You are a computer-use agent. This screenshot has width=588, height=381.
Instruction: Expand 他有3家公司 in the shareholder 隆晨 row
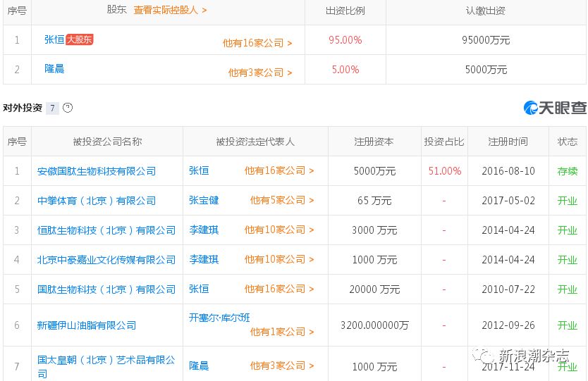pyautogui.click(x=259, y=73)
